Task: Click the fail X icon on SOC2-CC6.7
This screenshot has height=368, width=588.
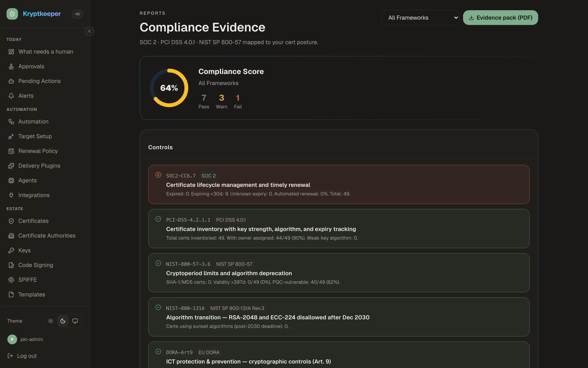Action: click(x=158, y=175)
